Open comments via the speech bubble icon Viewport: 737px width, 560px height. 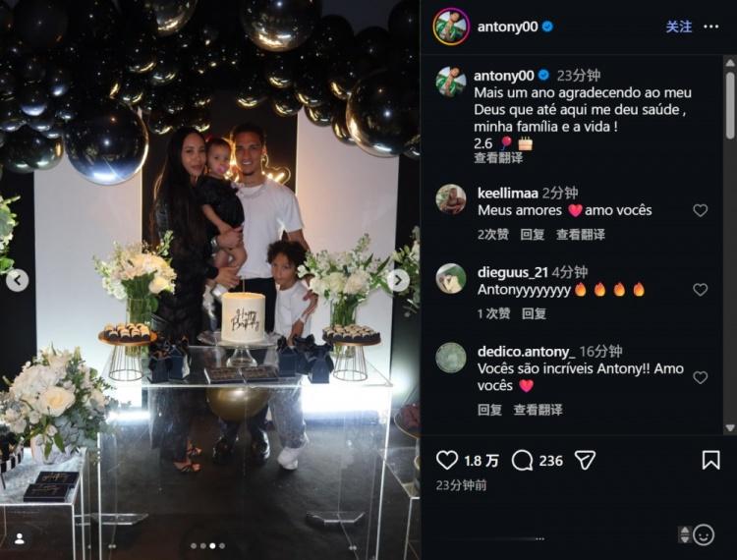click(522, 461)
